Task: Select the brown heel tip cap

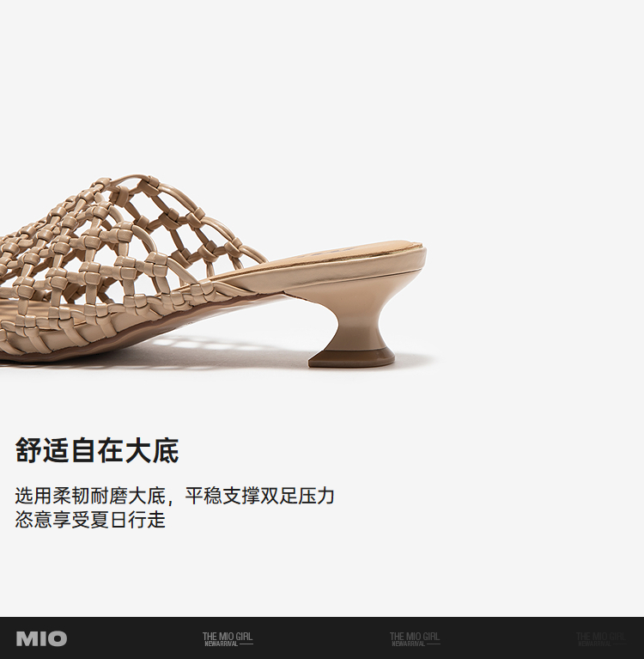Action: click(351, 357)
